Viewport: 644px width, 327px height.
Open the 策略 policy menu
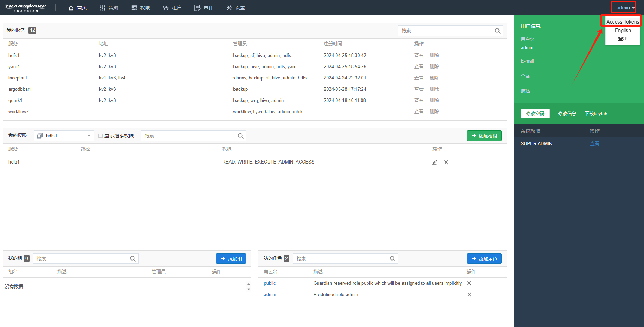click(109, 8)
